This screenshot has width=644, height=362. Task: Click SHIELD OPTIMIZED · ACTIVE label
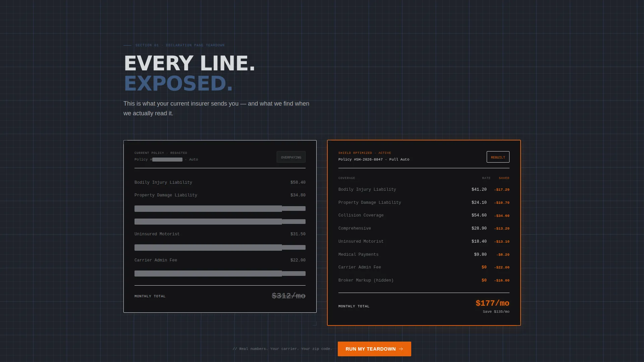coord(365,153)
